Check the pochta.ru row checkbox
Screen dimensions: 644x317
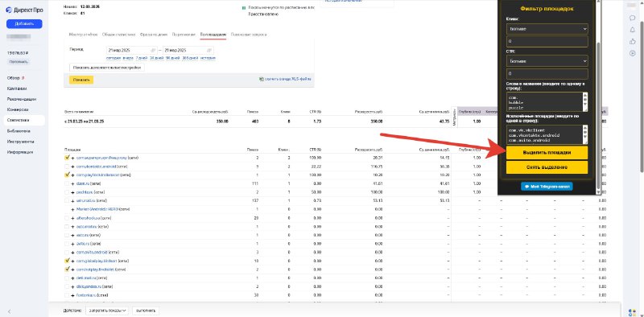coord(67,192)
